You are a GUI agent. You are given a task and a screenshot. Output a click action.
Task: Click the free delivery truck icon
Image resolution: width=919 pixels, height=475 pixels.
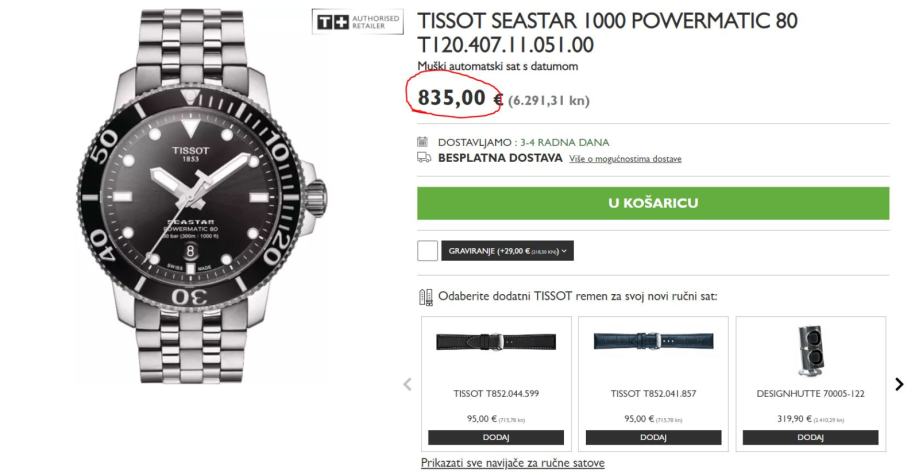click(x=424, y=158)
